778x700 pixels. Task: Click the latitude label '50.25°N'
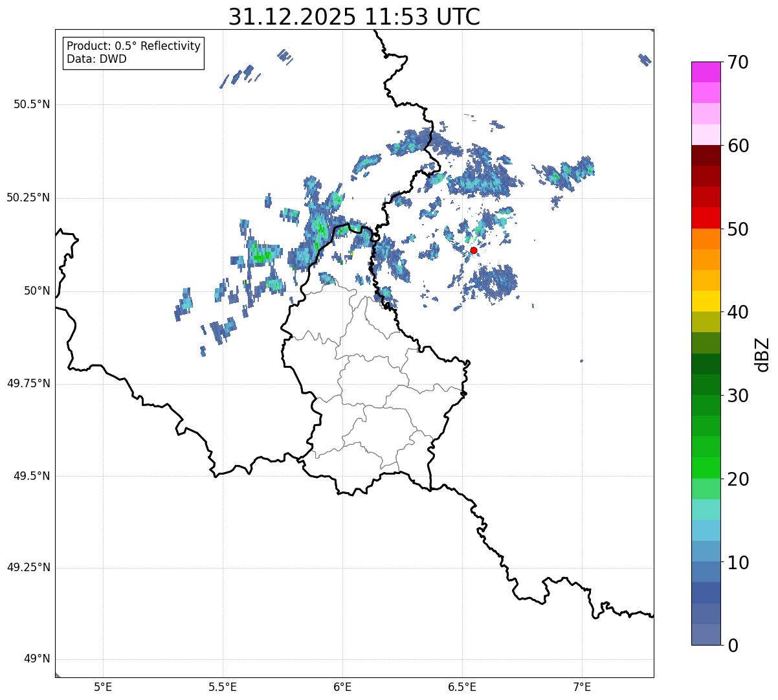tap(28, 198)
